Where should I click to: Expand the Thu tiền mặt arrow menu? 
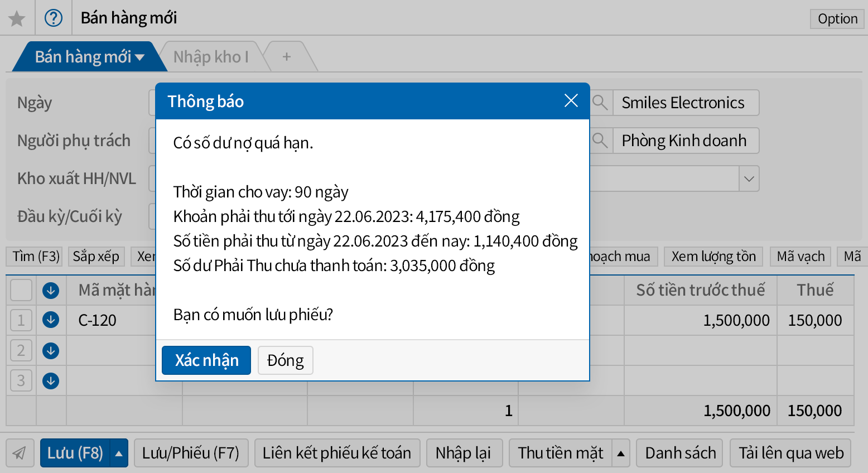point(621,453)
